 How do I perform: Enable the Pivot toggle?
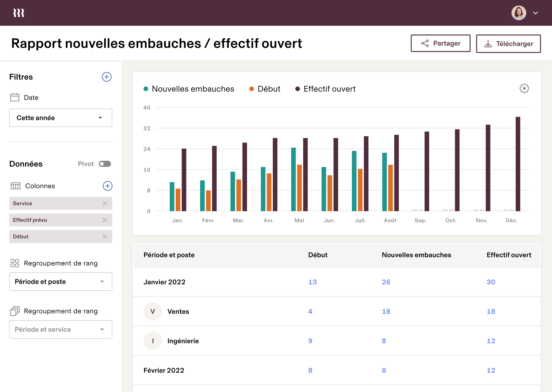105,164
